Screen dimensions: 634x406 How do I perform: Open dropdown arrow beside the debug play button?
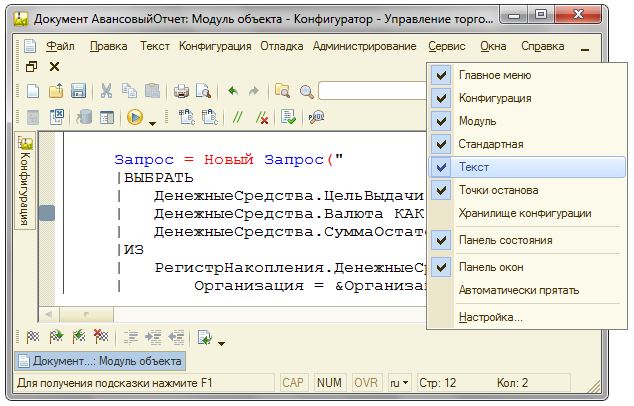[x=152, y=122]
